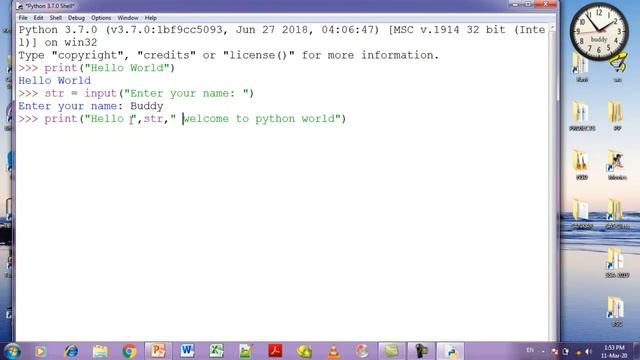The width and height of the screenshot is (640, 360).
Task: Click the Windows Start button
Action: (x=12, y=351)
